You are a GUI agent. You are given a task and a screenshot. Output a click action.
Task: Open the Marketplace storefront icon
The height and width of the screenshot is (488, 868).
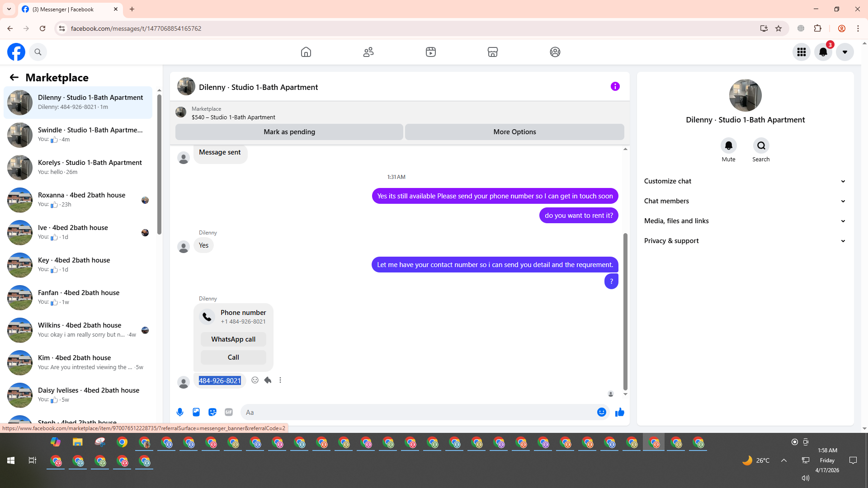(493, 52)
